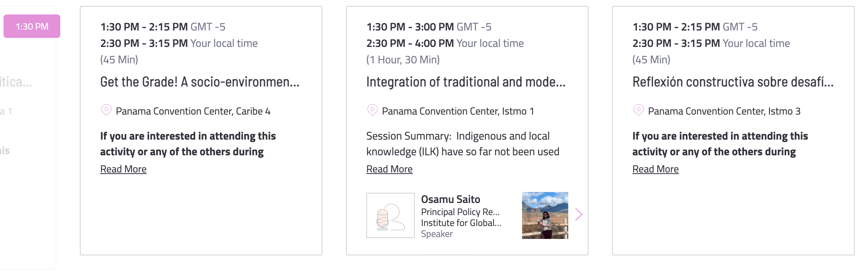Click Osamu Saito's microphone placeholder avatar

pos(390,215)
